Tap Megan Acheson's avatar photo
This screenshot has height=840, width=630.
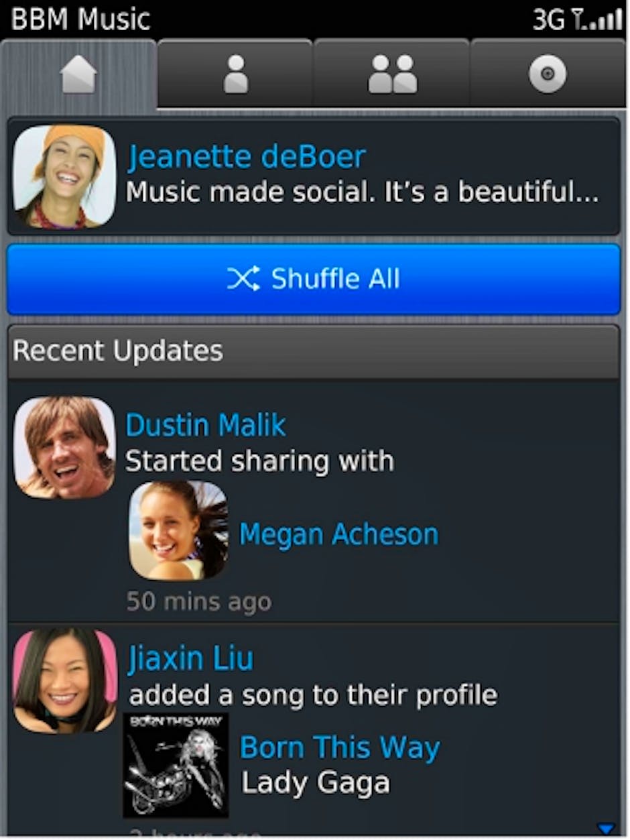(178, 530)
